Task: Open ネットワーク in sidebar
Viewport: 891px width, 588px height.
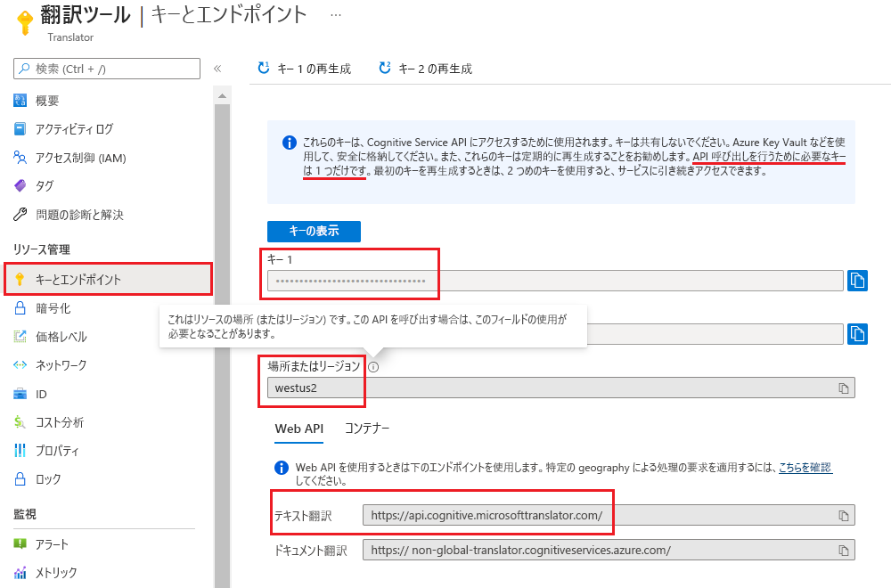Action: click(x=61, y=365)
